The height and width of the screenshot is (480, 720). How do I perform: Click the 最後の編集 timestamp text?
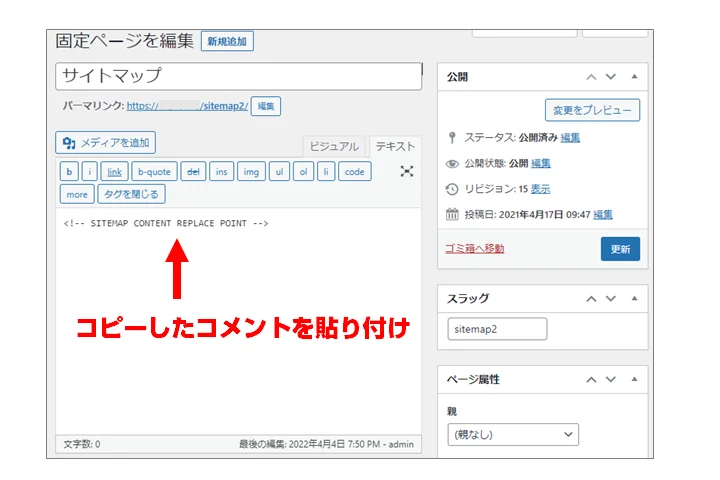326,444
